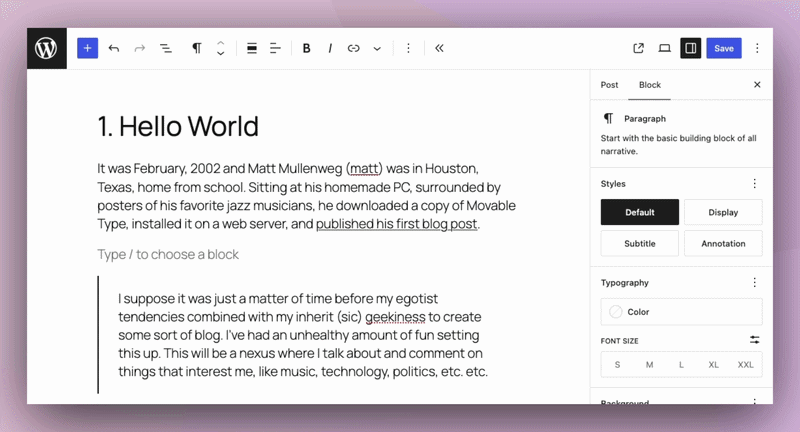This screenshot has height=432, width=800.
Task: Set font size to S
Action: pyautogui.click(x=617, y=365)
